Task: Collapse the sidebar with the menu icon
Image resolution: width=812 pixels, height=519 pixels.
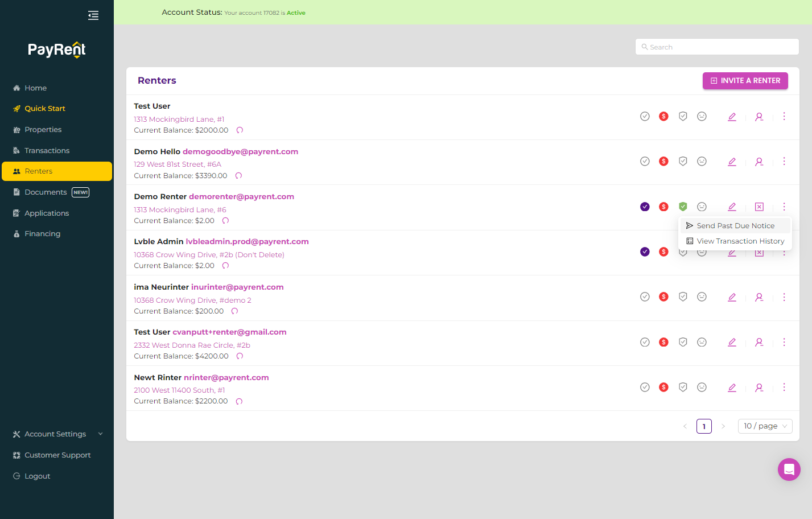Action: tap(93, 15)
